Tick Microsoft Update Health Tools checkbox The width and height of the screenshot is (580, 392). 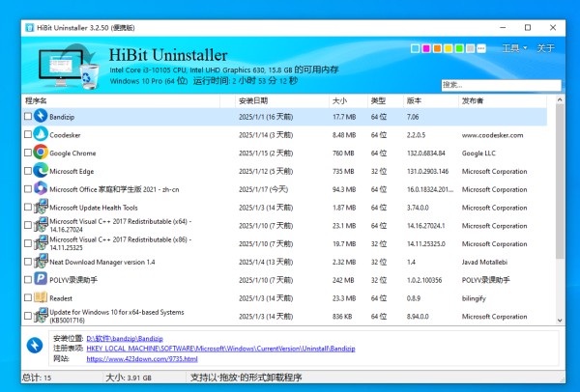pos(28,207)
